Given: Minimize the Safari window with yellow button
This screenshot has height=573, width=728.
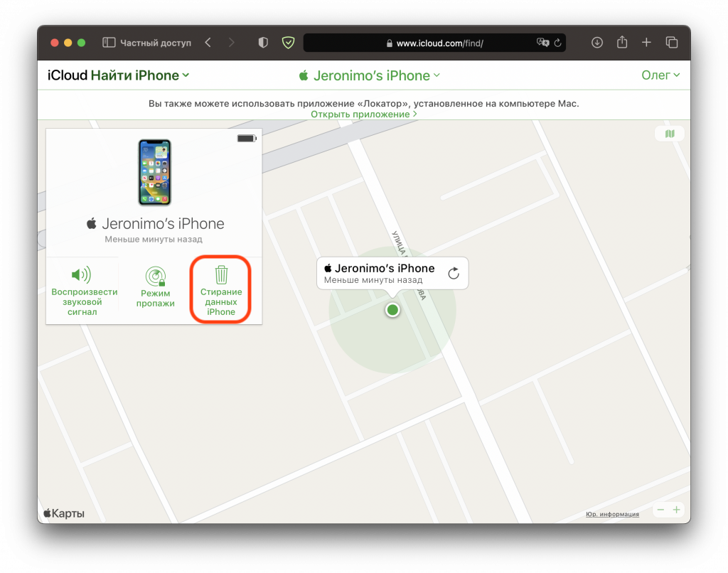Looking at the screenshot, I should (x=68, y=43).
